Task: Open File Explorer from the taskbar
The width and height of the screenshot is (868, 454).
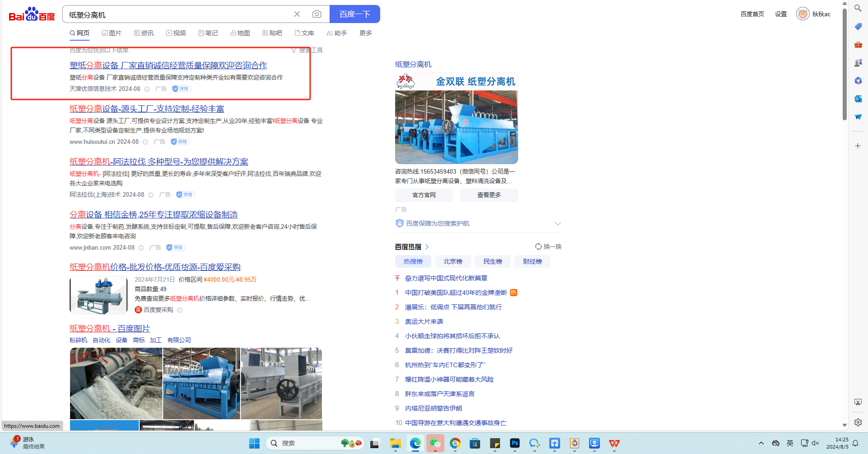Action: [x=396, y=444]
